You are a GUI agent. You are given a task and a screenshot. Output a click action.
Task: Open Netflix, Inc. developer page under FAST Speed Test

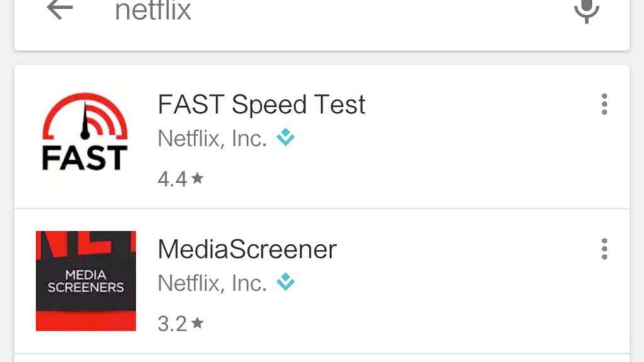213,138
